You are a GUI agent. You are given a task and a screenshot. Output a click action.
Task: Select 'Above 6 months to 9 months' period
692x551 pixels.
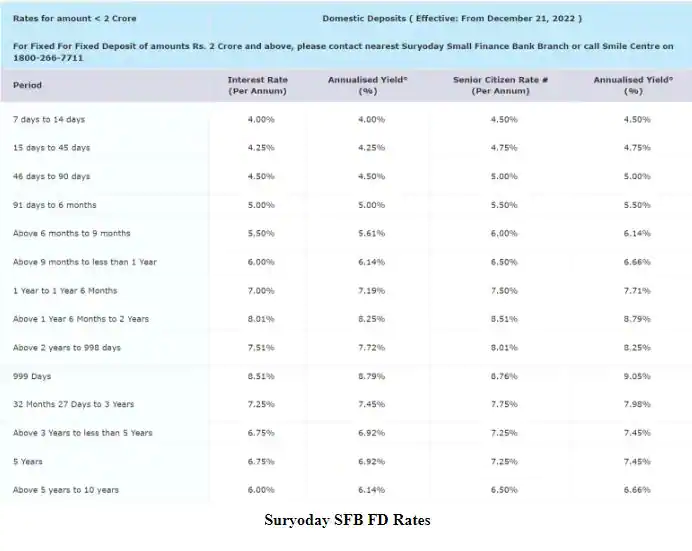pos(71,233)
